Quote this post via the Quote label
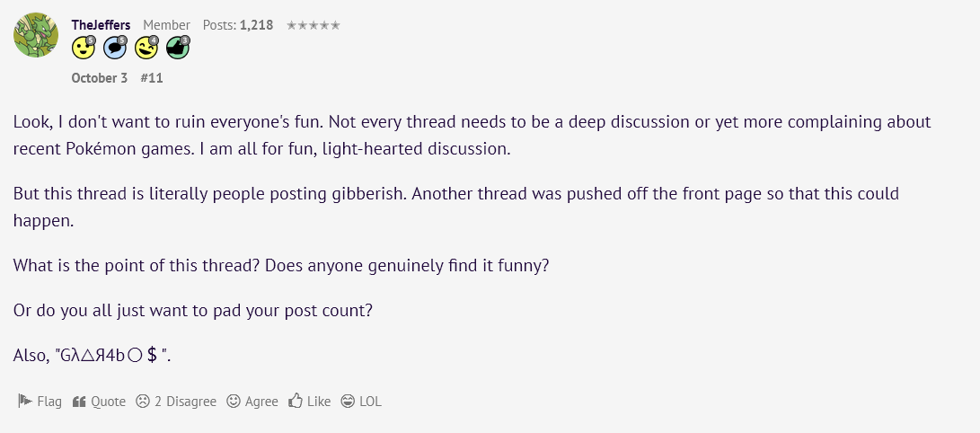The image size is (980, 433). (x=109, y=402)
